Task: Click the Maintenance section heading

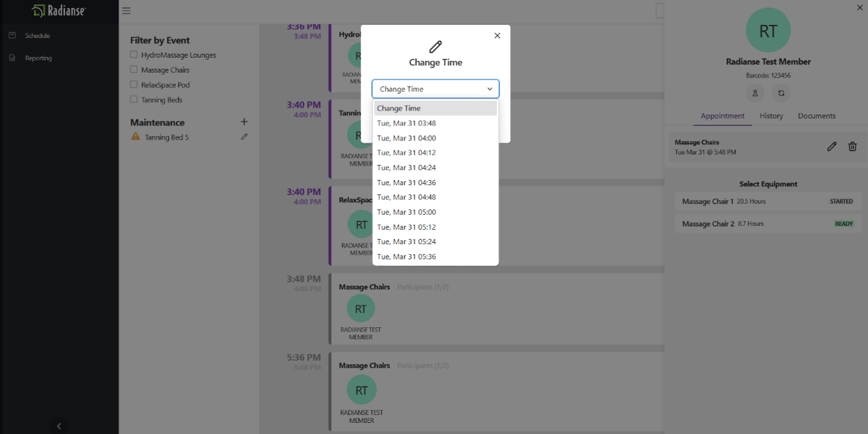Action: coord(158,122)
